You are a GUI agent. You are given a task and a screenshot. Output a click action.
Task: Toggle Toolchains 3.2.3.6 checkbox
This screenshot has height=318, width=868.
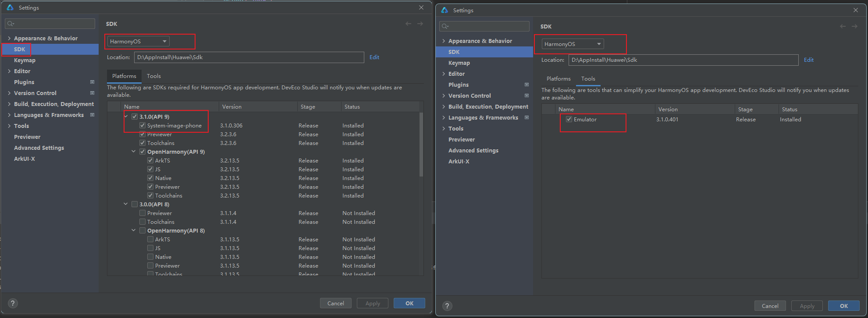pos(142,143)
